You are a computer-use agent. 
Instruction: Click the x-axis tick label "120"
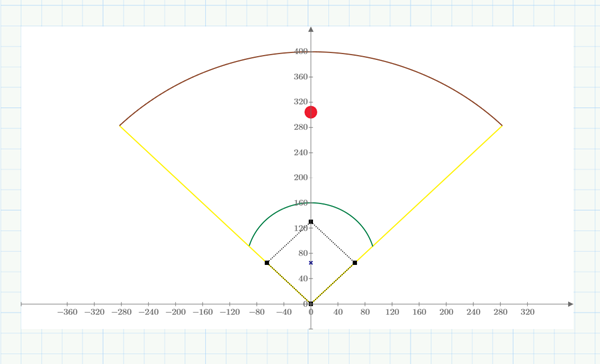[392, 312]
